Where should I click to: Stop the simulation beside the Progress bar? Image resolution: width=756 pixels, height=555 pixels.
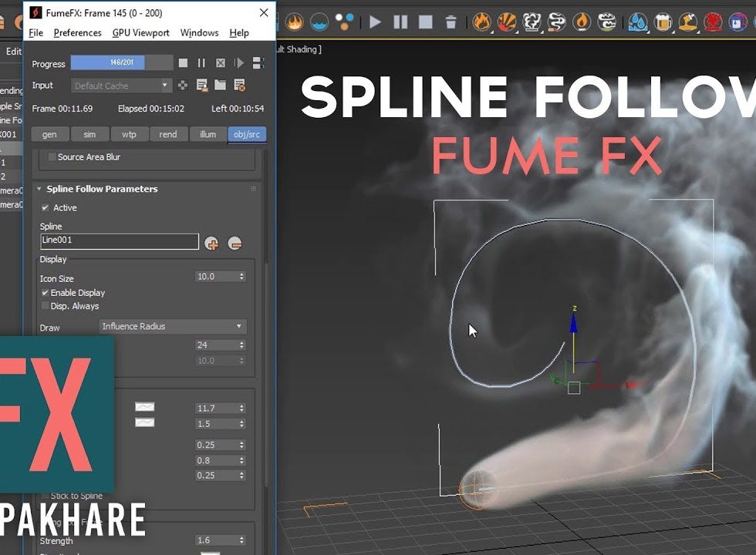point(184,62)
